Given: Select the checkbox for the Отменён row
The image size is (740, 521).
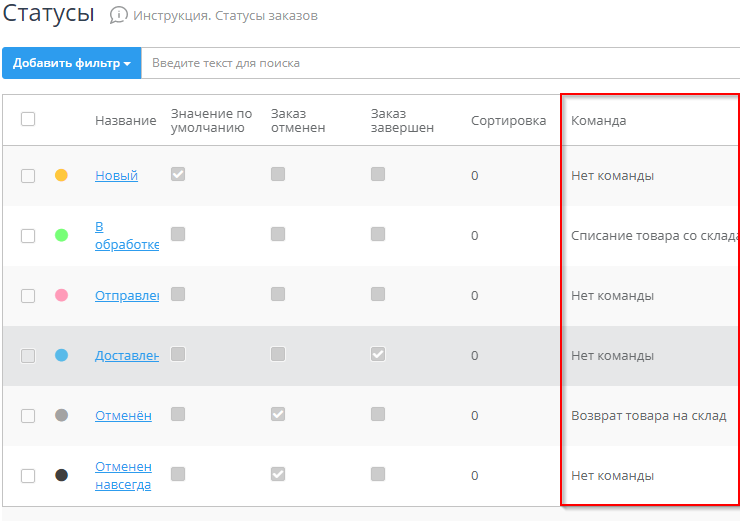Looking at the screenshot, I should 28,416.
